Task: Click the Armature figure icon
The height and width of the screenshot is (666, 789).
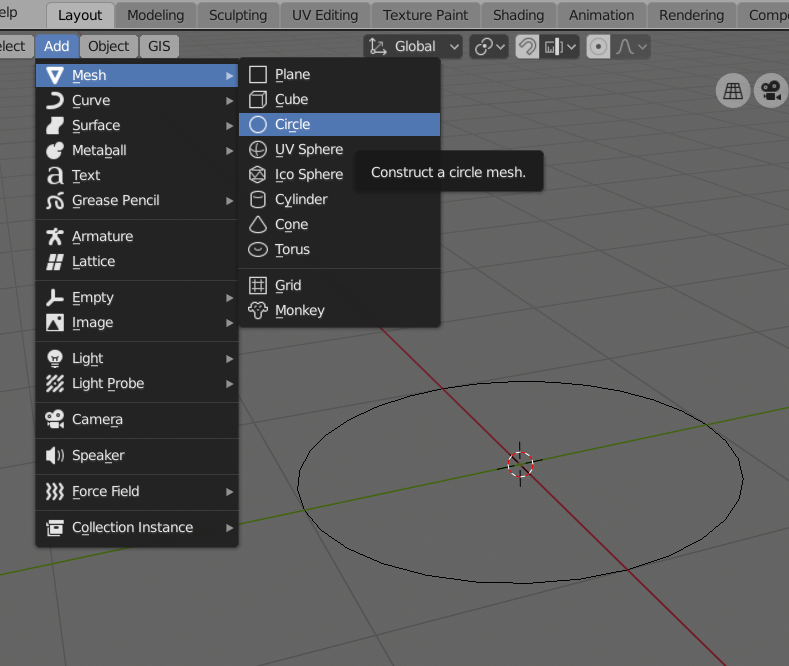Action: point(55,236)
